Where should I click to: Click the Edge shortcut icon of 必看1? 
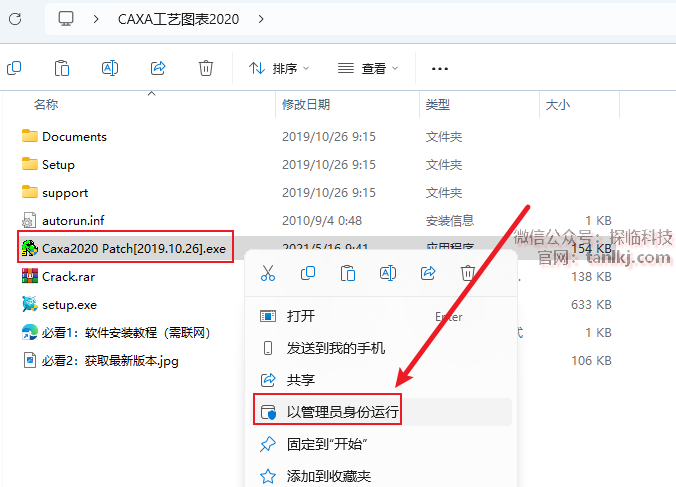[x=30, y=332]
